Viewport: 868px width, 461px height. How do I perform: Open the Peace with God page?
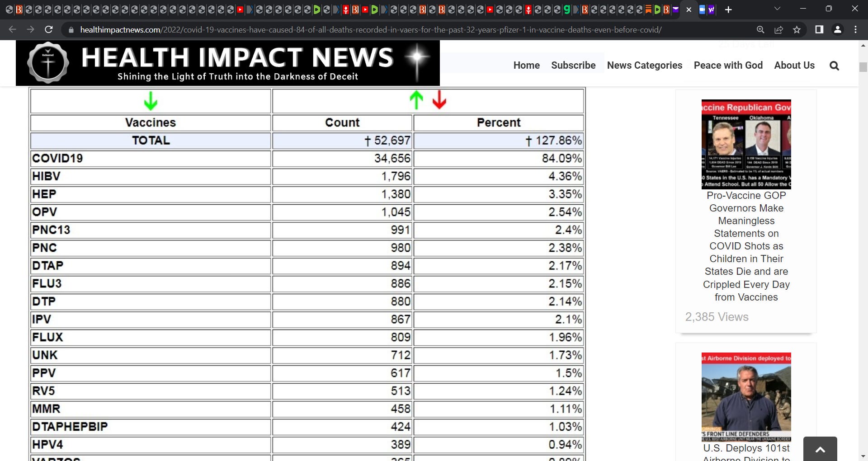point(728,65)
